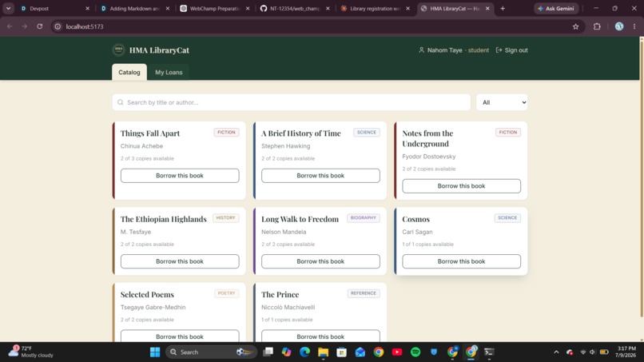
Task: Click the Cosmos book title
Action: click(x=415, y=219)
